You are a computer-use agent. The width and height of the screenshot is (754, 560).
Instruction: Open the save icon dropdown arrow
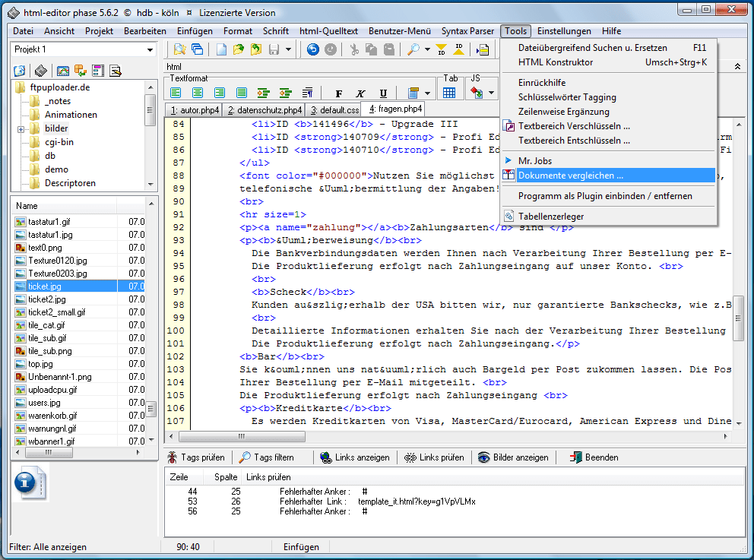(x=288, y=49)
